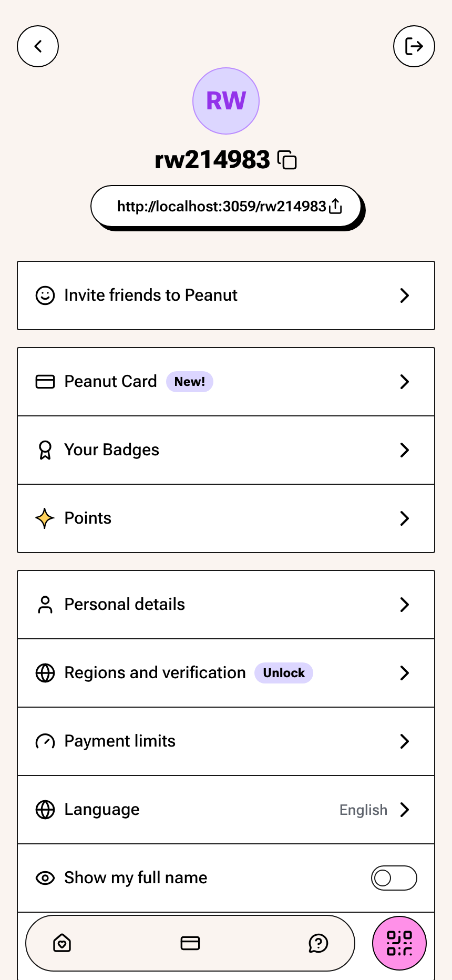Open help support icon in bottom navigation
This screenshot has height=980, width=452.
319,943
